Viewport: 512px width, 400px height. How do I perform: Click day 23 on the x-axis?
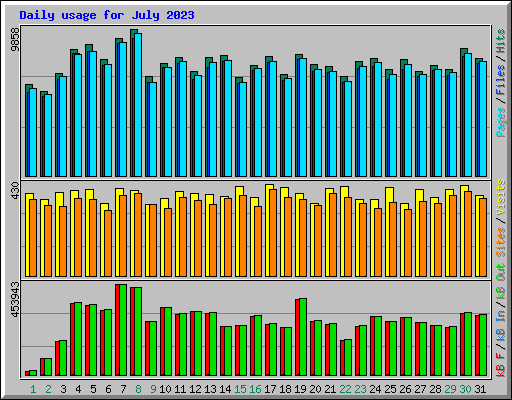coord(360,389)
